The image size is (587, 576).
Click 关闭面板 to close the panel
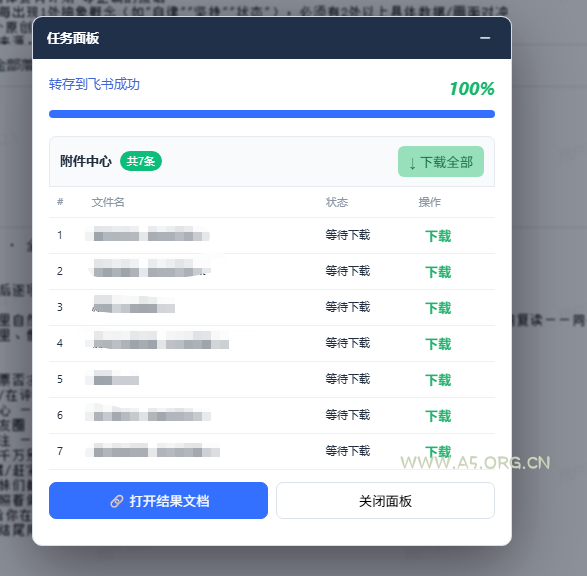click(385, 500)
